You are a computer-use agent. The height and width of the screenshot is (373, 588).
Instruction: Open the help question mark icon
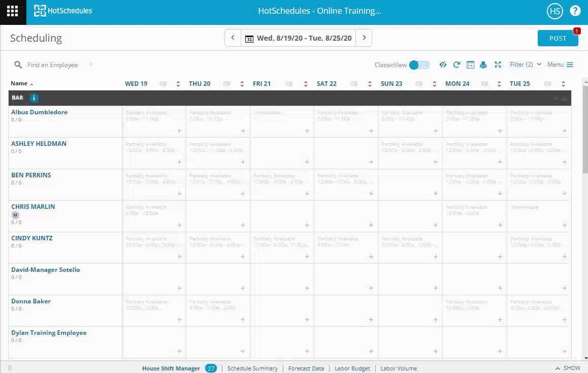pyautogui.click(x=575, y=11)
